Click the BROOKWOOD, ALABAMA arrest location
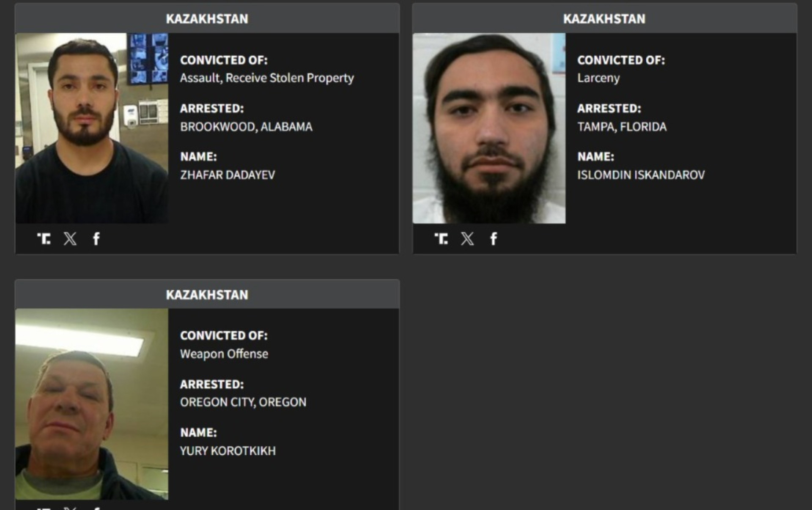The image size is (812, 510). click(247, 127)
